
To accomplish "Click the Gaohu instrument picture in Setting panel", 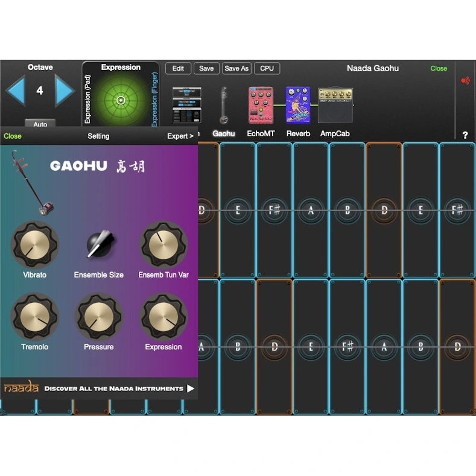I will coord(31,183).
